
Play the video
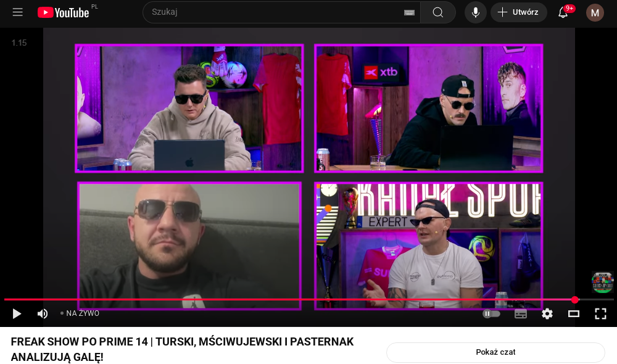coord(17,313)
